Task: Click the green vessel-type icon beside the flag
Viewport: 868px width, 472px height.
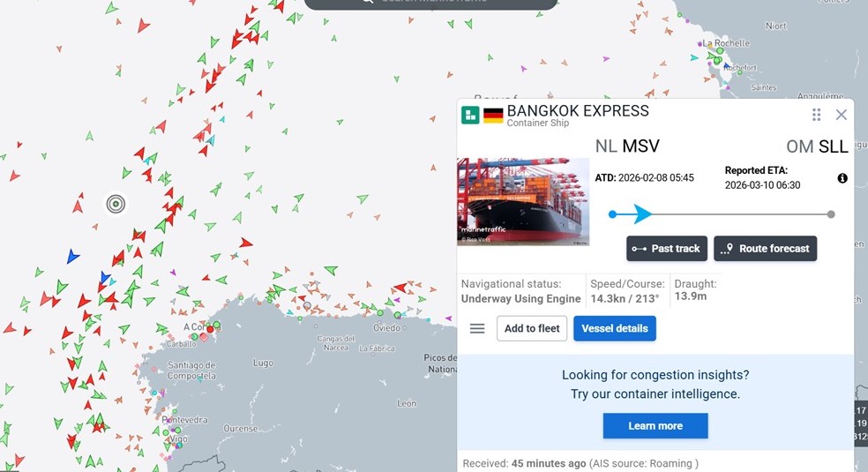Action: [x=470, y=115]
